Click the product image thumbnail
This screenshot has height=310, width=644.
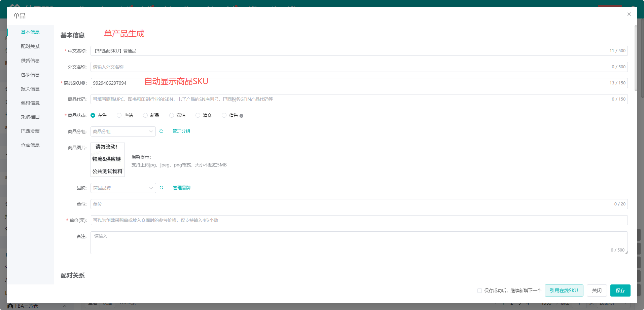(108, 160)
